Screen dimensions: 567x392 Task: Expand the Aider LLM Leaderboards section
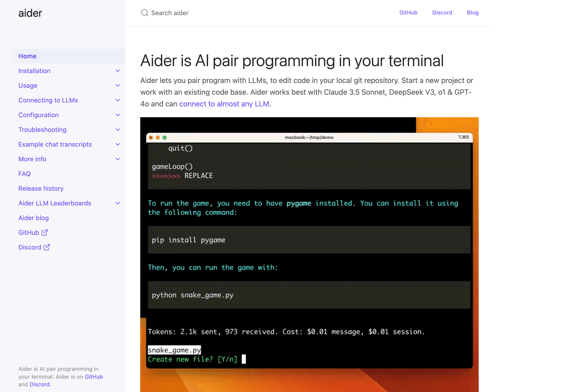118,203
